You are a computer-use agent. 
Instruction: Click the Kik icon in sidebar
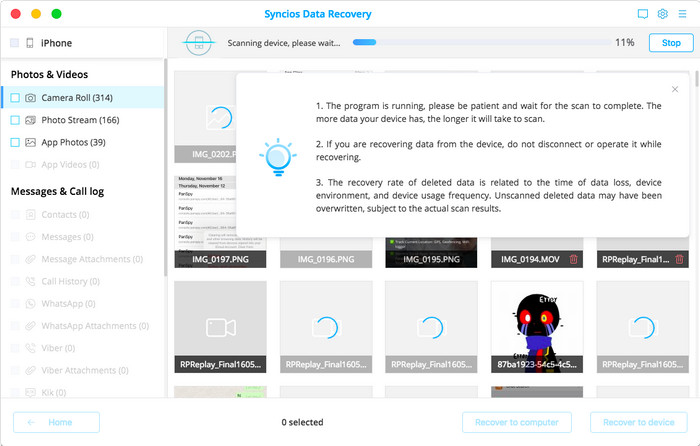30,392
